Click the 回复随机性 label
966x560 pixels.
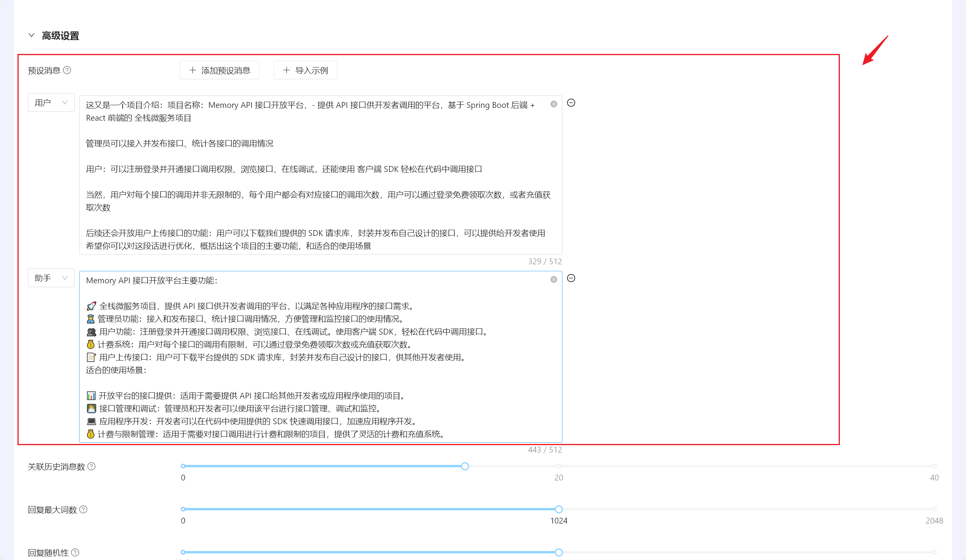(48, 553)
